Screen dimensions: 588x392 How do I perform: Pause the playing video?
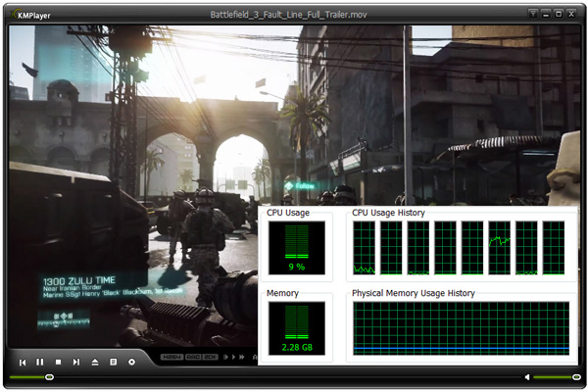point(40,362)
